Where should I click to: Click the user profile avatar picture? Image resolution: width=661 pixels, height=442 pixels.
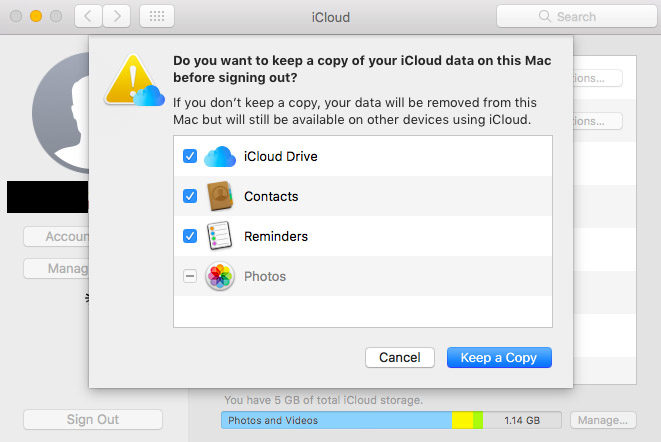click(62, 120)
